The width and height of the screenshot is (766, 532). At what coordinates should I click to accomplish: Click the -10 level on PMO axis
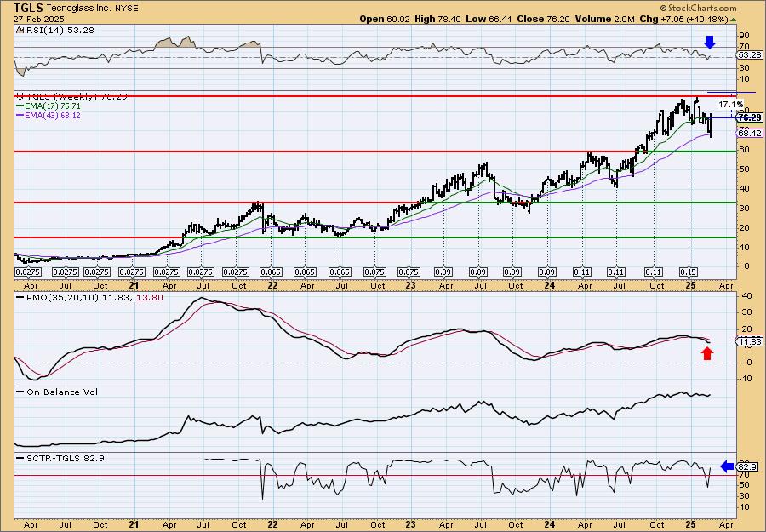click(744, 379)
